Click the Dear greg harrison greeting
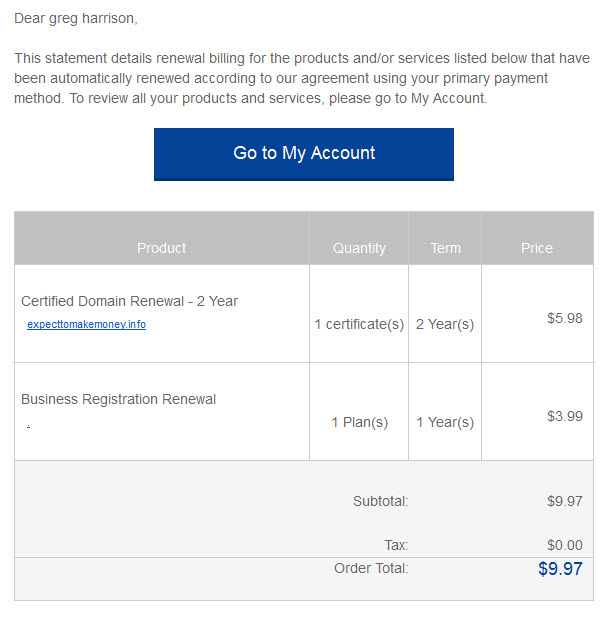609x628 pixels. [x=76, y=18]
